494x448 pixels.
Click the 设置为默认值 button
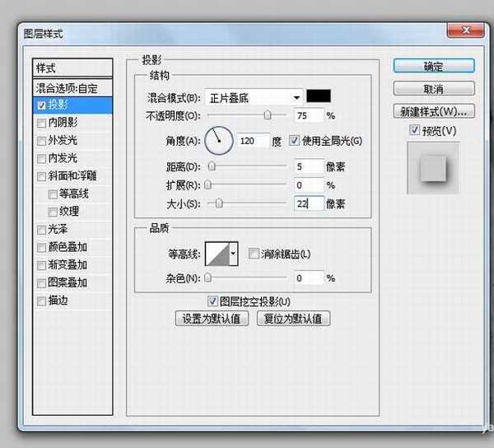coord(212,319)
